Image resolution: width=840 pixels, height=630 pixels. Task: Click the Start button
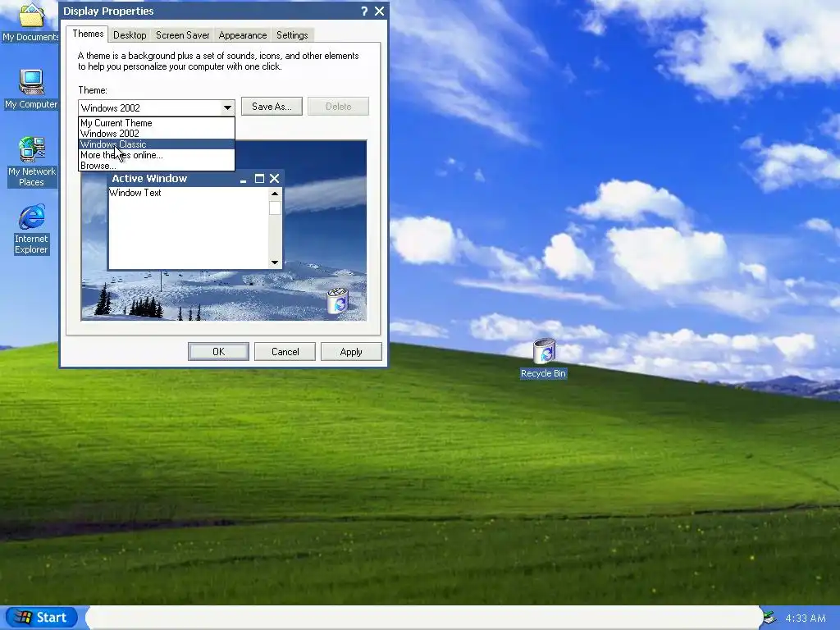click(x=39, y=617)
